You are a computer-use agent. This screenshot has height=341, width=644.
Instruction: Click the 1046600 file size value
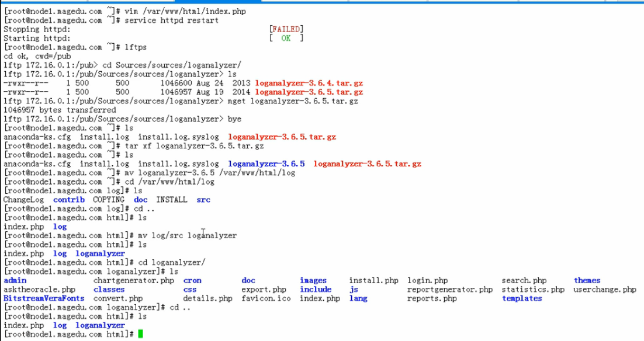(176, 83)
